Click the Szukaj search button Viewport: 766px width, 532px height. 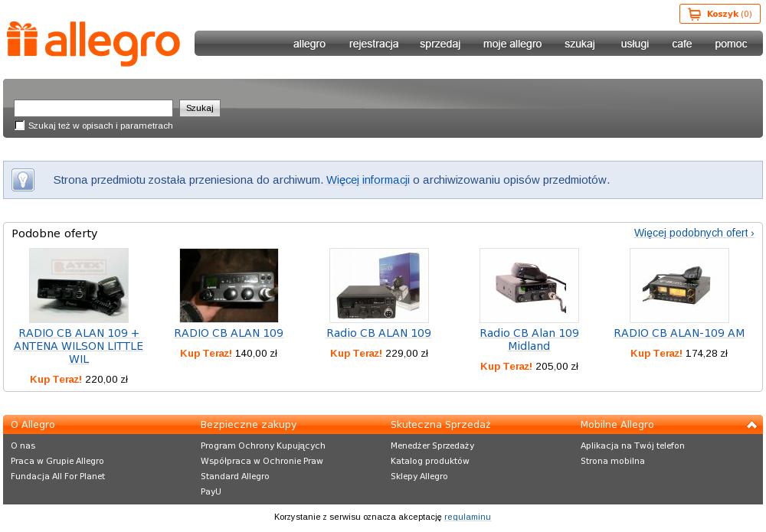pos(200,108)
